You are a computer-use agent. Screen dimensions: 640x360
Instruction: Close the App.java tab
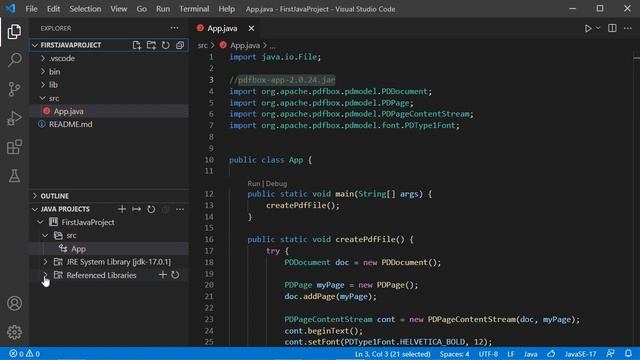coord(251,28)
